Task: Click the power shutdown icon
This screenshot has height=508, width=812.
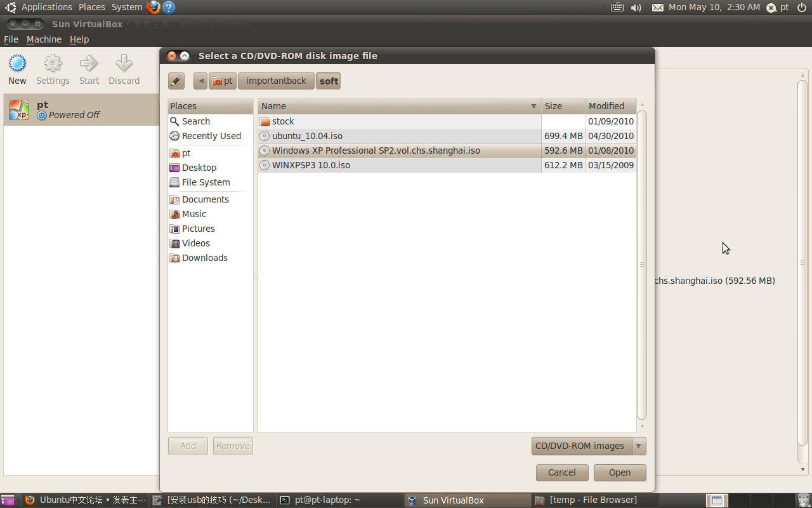Action: [801, 8]
